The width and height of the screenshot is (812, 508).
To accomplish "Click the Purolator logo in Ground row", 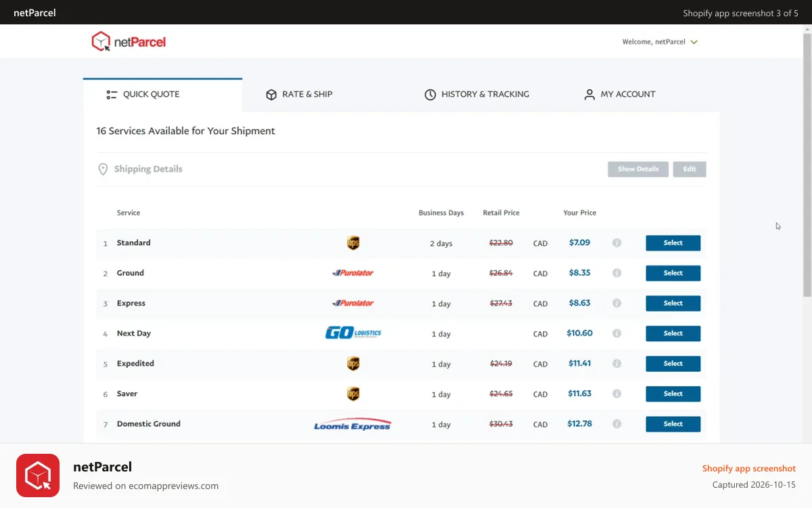I will pyautogui.click(x=353, y=273).
